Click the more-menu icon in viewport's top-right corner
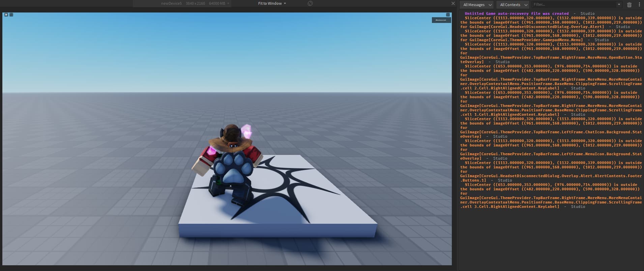The image size is (644, 271). (448, 15)
